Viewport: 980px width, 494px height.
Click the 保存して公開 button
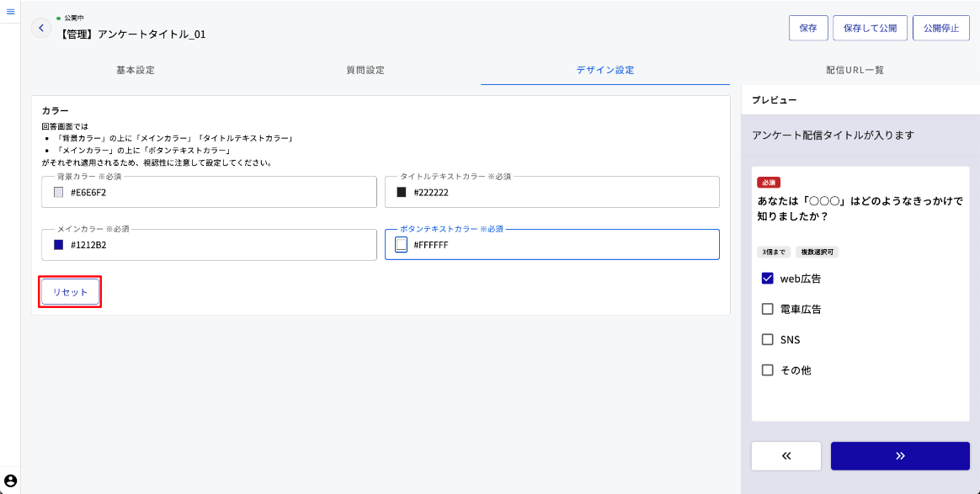pos(870,28)
